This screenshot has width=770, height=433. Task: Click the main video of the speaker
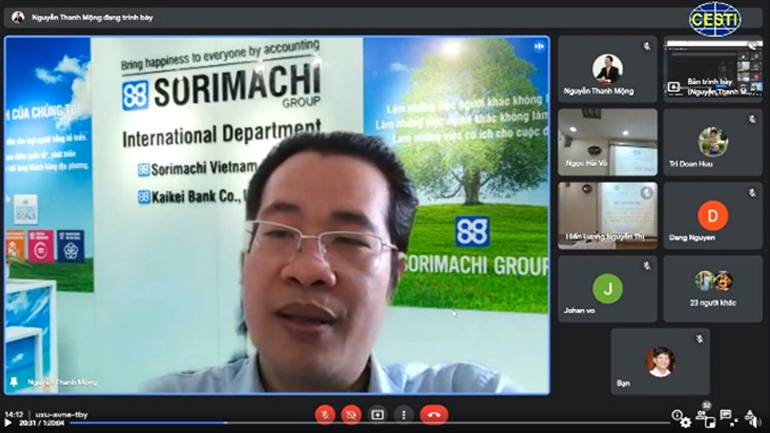[277, 215]
